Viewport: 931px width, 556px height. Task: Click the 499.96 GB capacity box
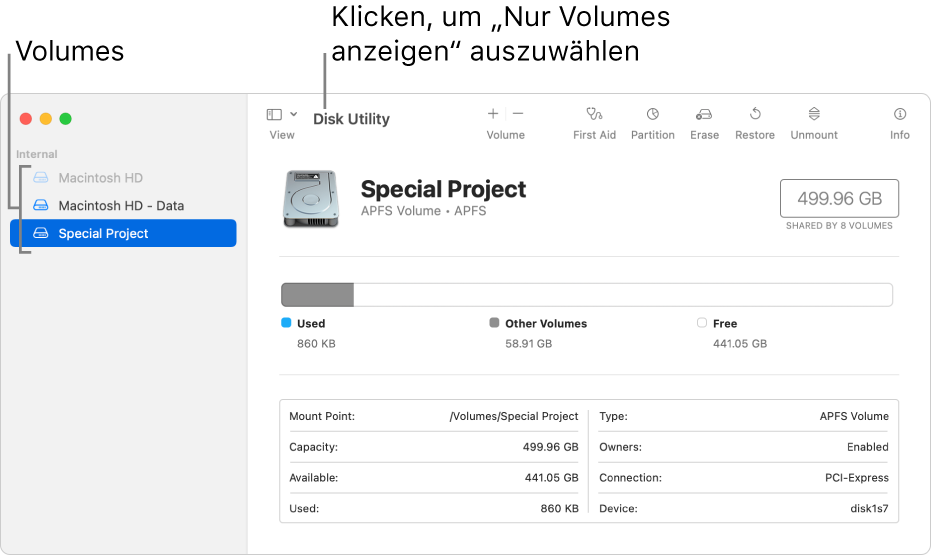tap(839, 198)
